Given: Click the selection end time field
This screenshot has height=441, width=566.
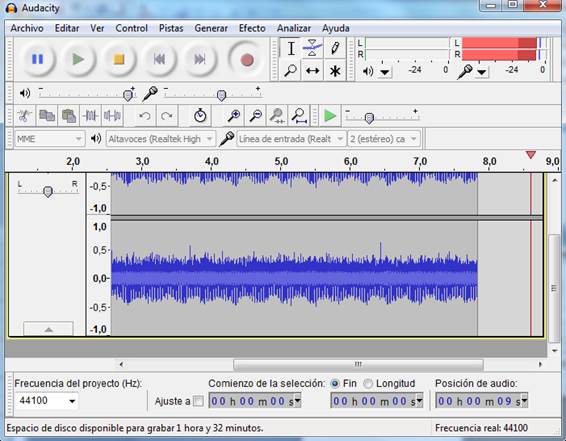Looking at the screenshot, I should pyautogui.click(x=376, y=401).
